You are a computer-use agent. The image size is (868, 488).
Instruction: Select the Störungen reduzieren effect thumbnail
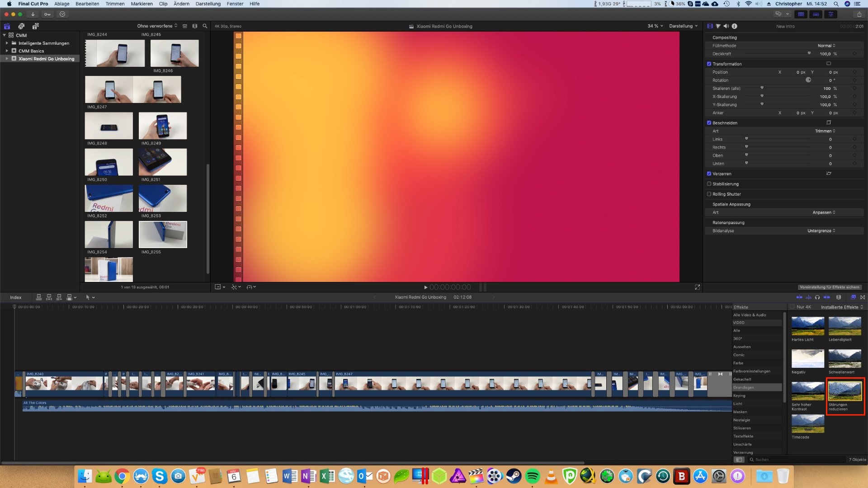click(844, 391)
